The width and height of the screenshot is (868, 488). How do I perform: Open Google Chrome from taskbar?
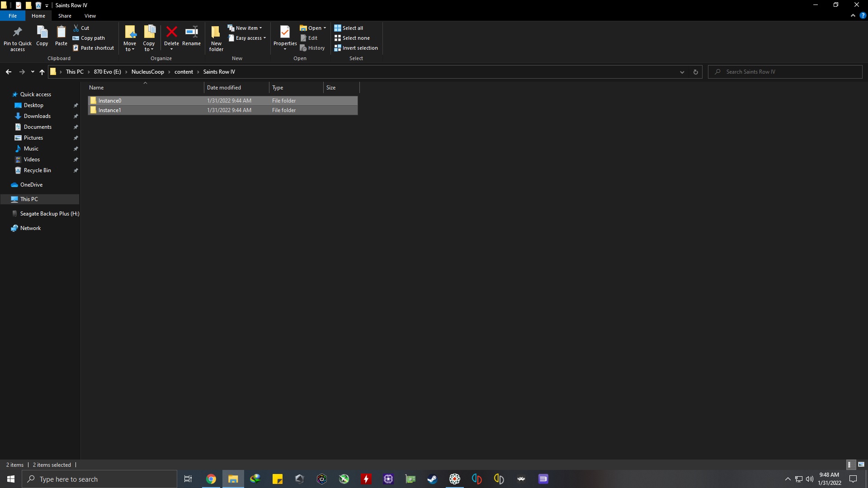[x=211, y=479]
